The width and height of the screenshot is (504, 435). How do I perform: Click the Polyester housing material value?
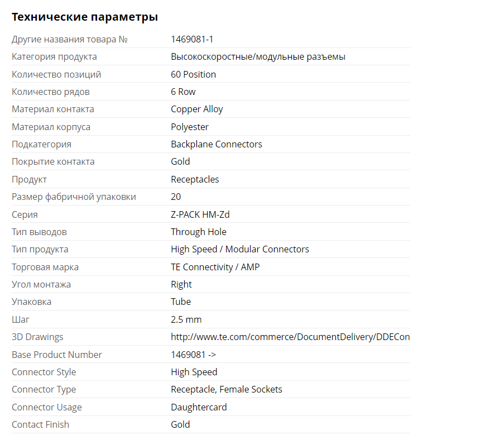(x=190, y=127)
